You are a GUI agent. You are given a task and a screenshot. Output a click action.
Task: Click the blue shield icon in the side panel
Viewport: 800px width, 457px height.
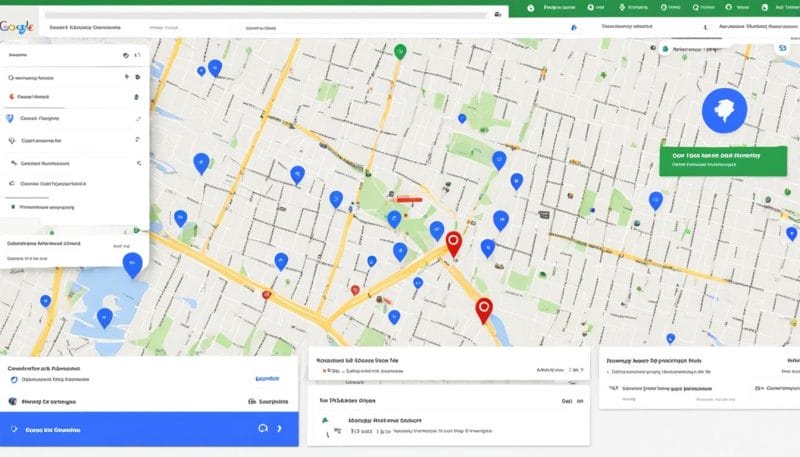tap(10, 118)
